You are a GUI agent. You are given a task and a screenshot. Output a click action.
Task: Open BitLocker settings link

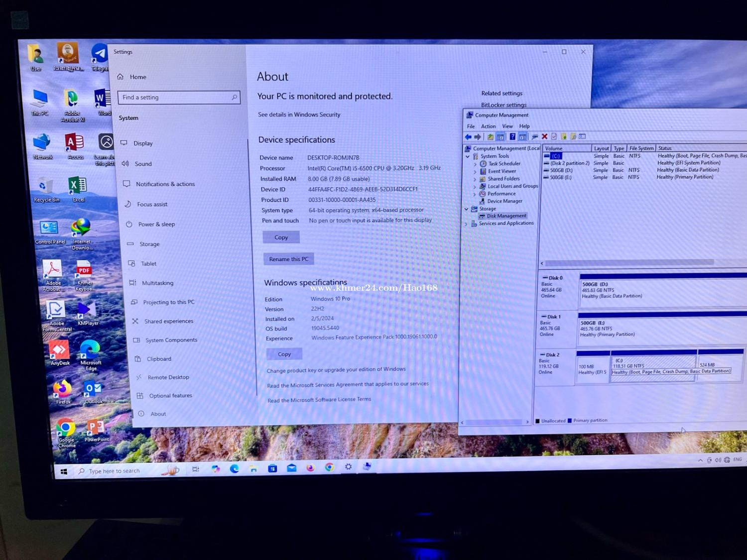pyautogui.click(x=503, y=105)
